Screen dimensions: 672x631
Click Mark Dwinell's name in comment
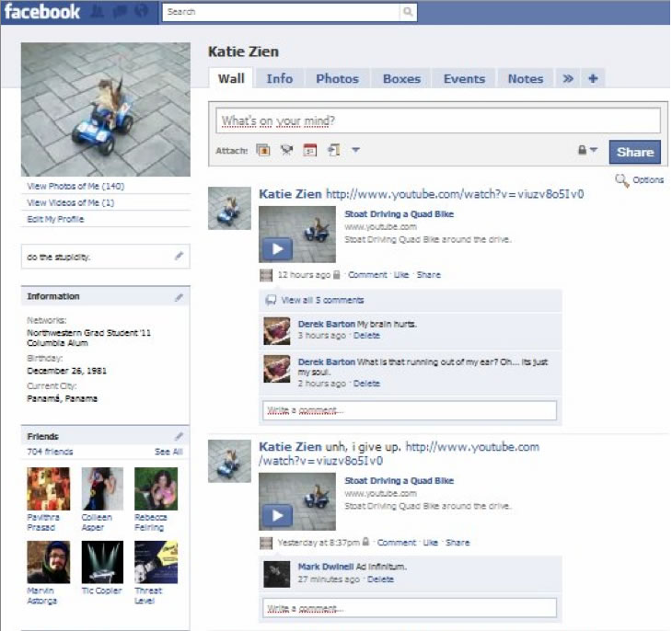(326, 567)
